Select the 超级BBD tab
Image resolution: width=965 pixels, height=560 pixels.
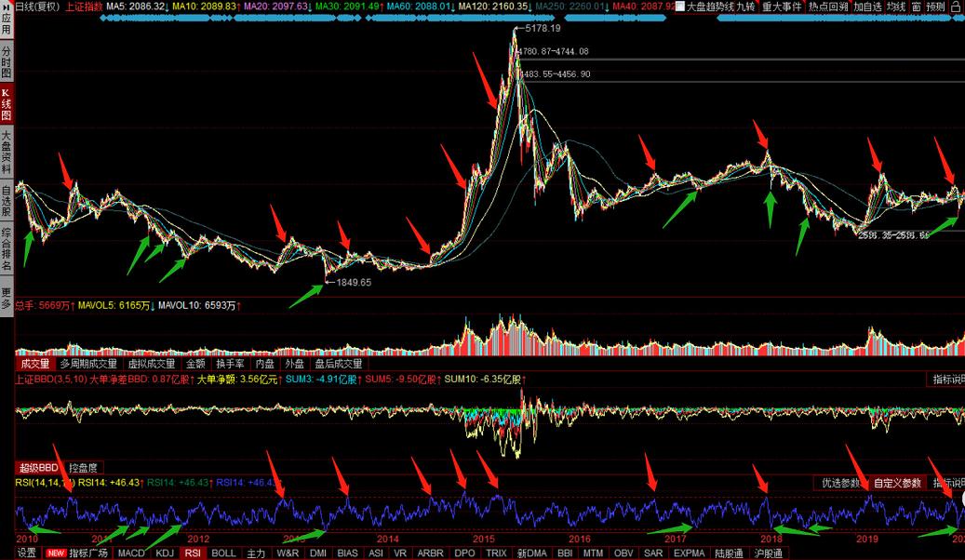(x=38, y=468)
